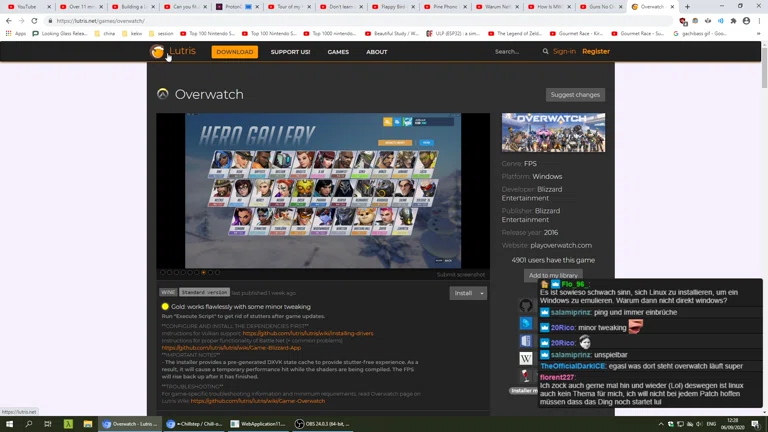Switch to the Flappy Bird browser tab
Screen dimensions: 768x432
392,7
